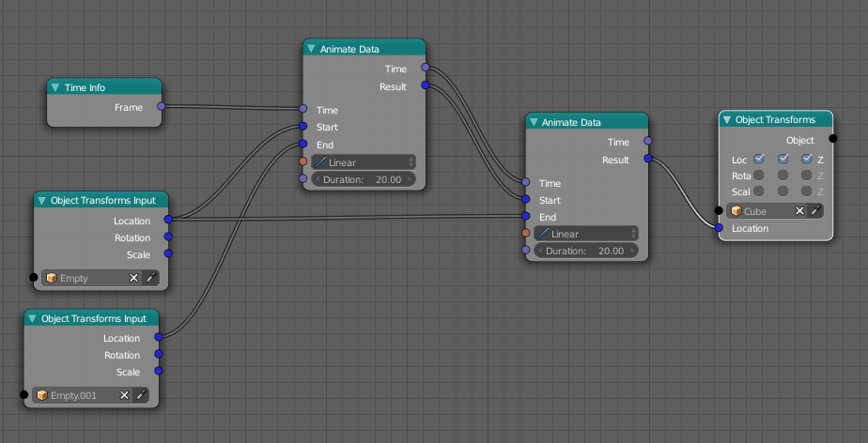Click object socket beside the Cube field
The height and width of the screenshot is (443, 868).
(719, 211)
